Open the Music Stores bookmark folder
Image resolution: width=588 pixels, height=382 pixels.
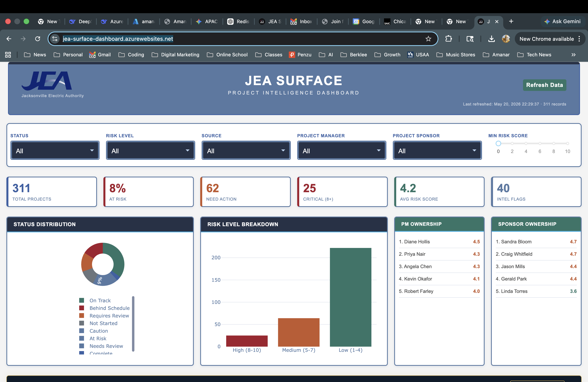coord(456,55)
